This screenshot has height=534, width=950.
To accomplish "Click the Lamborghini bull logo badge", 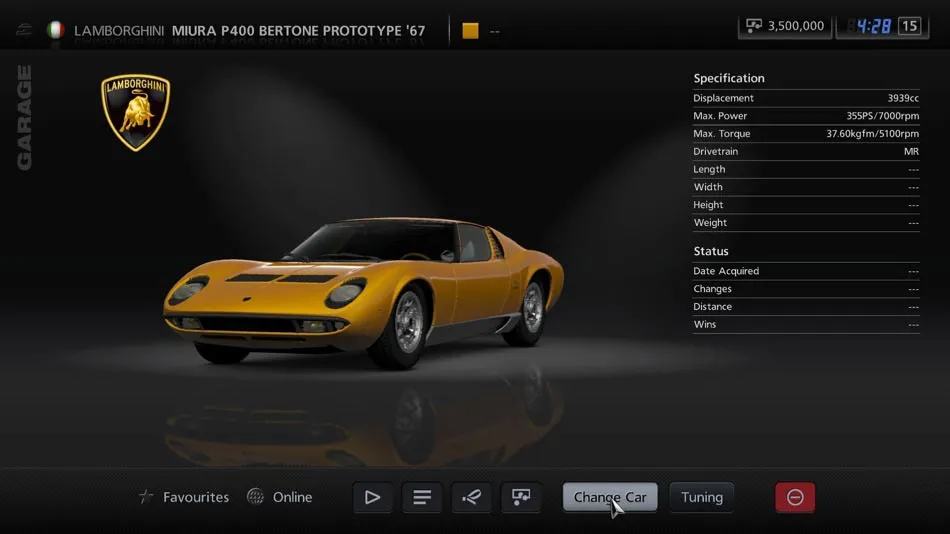I will [x=136, y=112].
